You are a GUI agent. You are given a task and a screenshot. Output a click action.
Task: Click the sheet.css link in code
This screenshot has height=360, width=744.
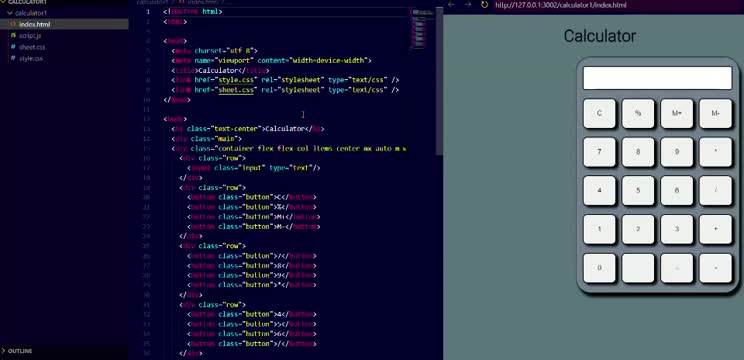pyautogui.click(x=236, y=90)
